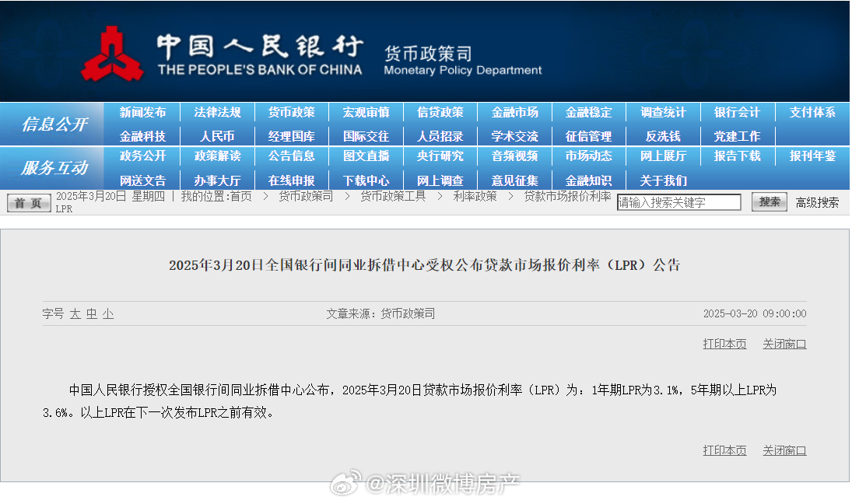Open 国际交往 navigation link
The image size is (852, 504).
pyautogui.click(x=366, y=136)
